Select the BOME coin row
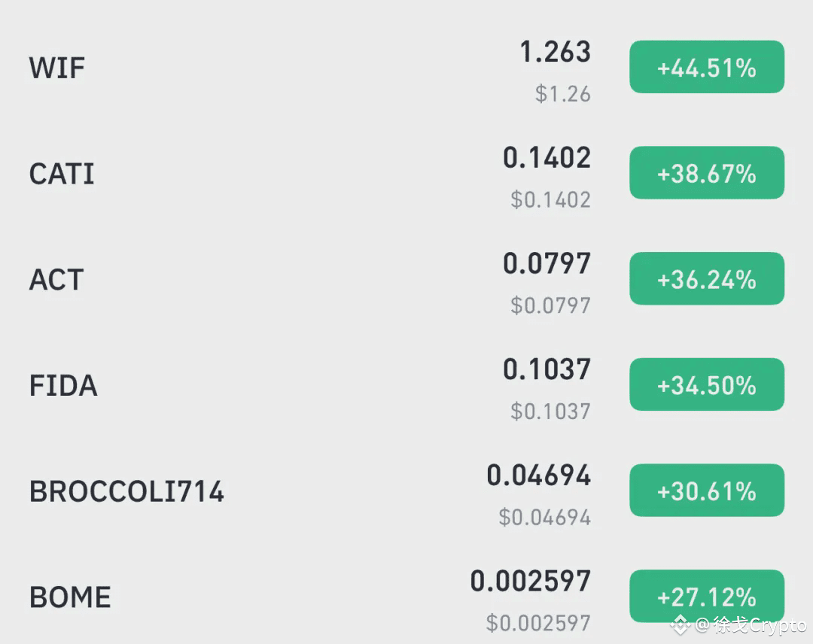This screenshot has height=644, width=813. click(x=406, y=597)
